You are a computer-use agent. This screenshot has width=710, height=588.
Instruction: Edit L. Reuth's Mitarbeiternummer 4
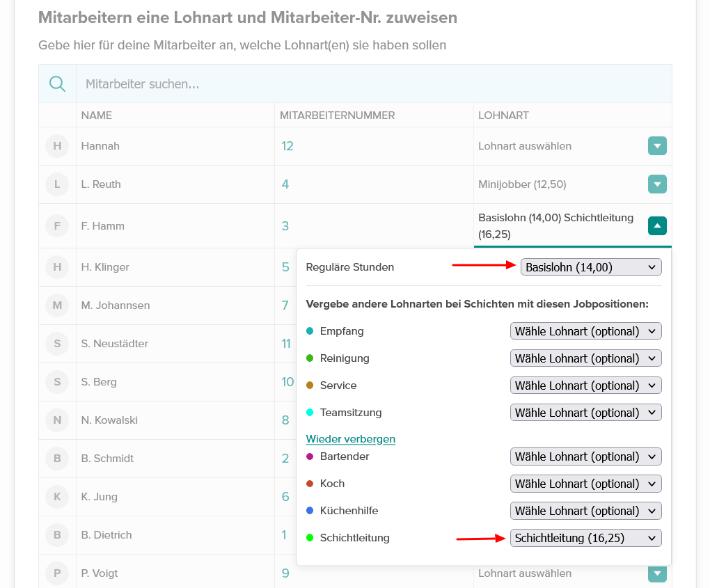pyautogui.click(x=285, y=184)
